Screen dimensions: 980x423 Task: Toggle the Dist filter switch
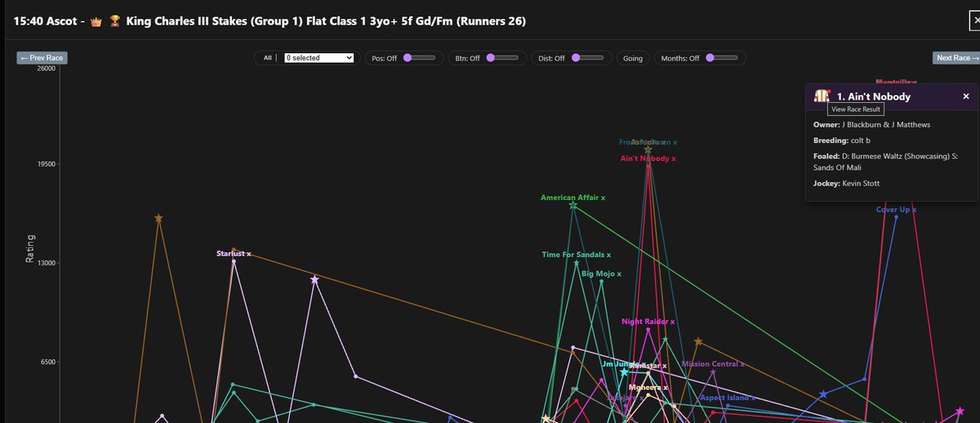coord(588,58)
